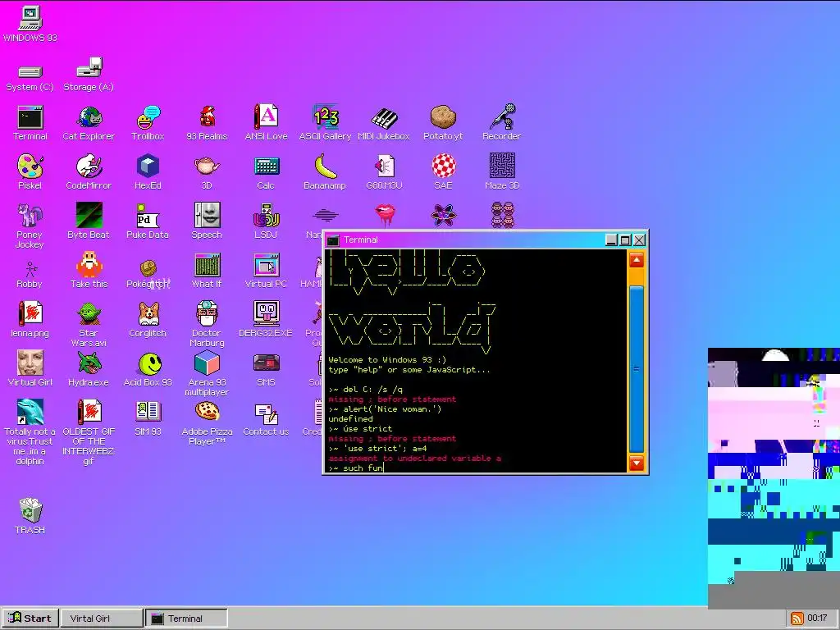This screenshot has height=630, width=840.
Task: Open Maze 3D
Action: tap(502, 172)
